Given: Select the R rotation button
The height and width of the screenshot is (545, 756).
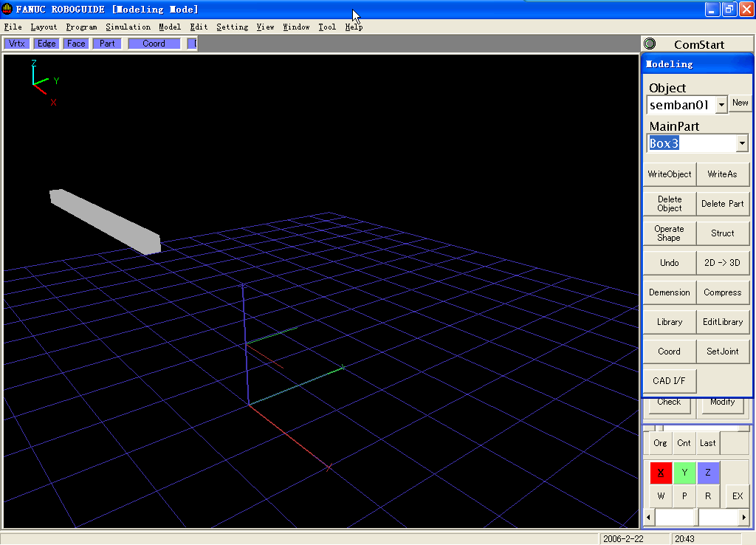Looking at the screenshot, I should pyautogui.click(x=708, y=496).
